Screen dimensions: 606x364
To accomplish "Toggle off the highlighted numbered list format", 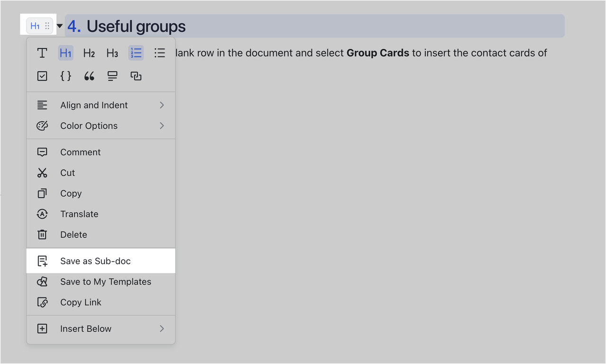I will (x=136, y=53).
